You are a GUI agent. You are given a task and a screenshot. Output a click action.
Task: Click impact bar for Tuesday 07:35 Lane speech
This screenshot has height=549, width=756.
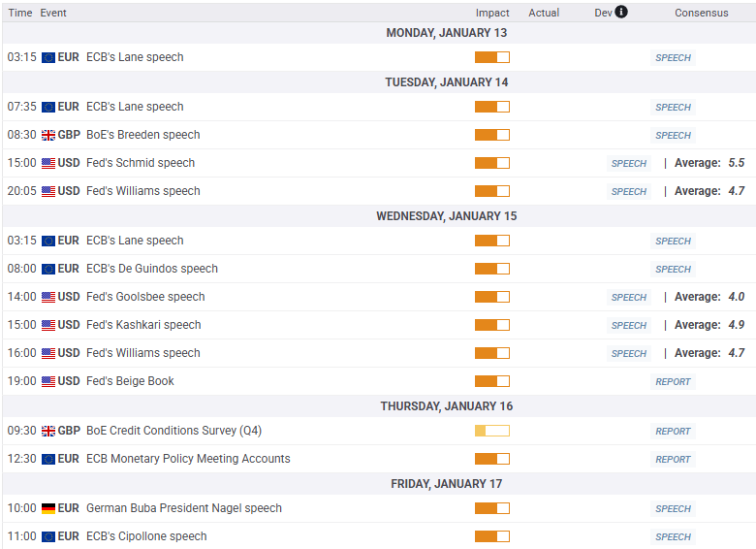coord(491,107)
